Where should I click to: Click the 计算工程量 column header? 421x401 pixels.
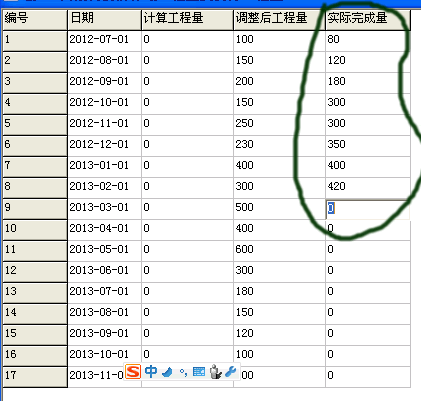point(187,20)
